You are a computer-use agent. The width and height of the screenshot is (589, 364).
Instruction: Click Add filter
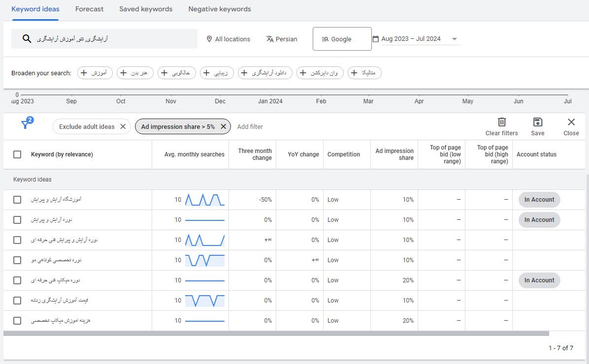pos(250,127)
